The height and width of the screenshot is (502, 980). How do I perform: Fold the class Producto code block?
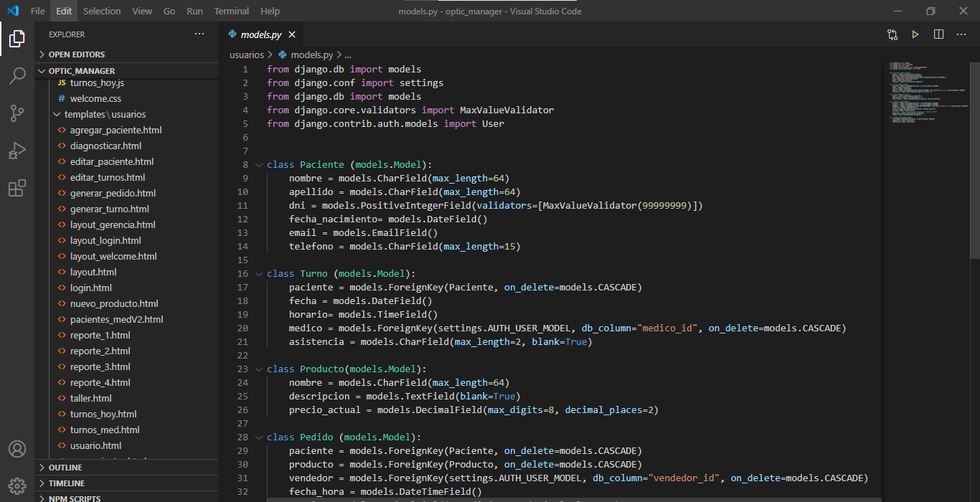coord(259,369)
